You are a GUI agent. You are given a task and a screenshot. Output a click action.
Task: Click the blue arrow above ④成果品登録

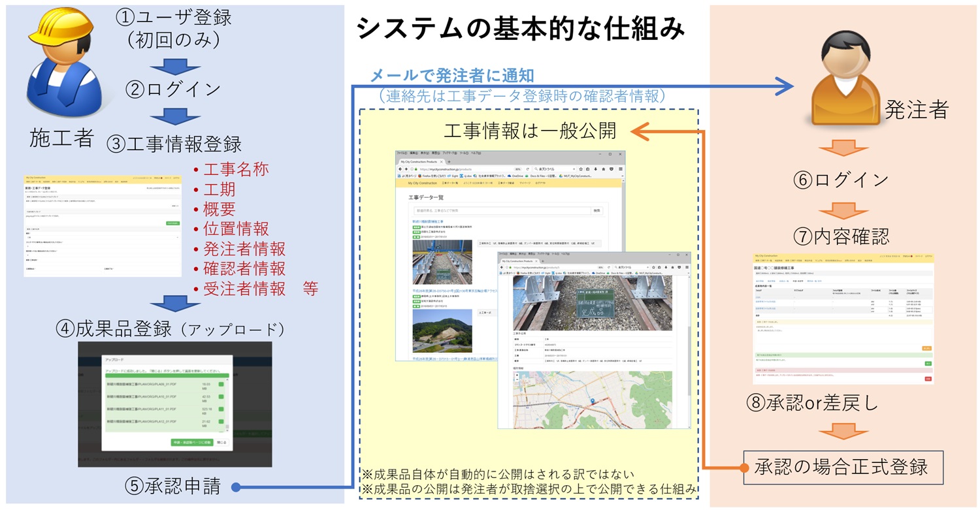point(172,303)
